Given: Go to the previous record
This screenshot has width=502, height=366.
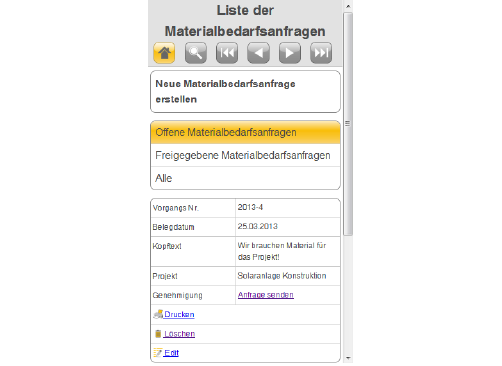Looking at the screenshot, I should tap(258, 53).
